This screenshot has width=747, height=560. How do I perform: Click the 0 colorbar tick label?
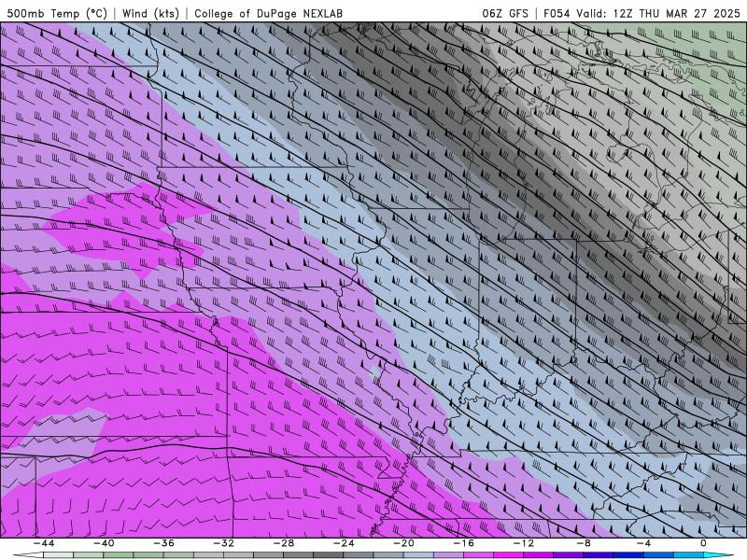[x=704, y=543]
